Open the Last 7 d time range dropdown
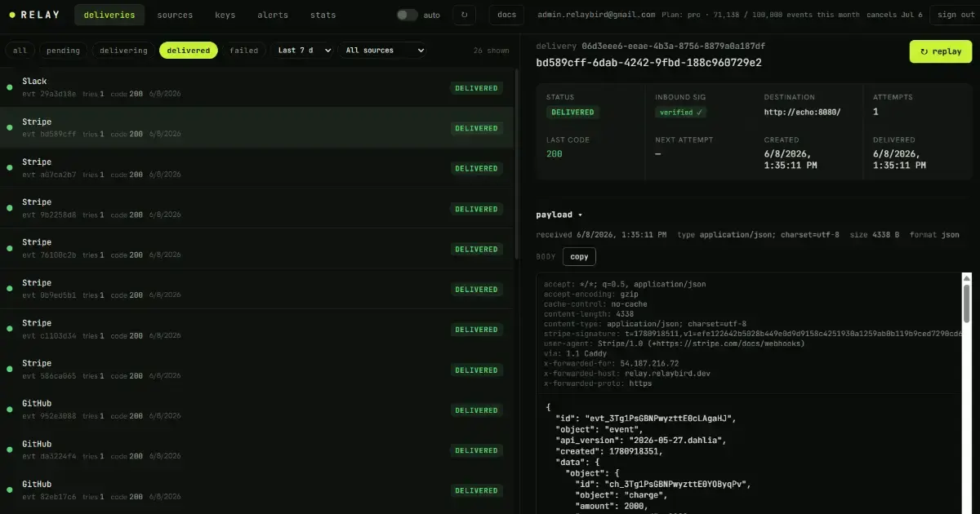The height and width of the screenshot is (514, 980). click(x=302, y=51)
